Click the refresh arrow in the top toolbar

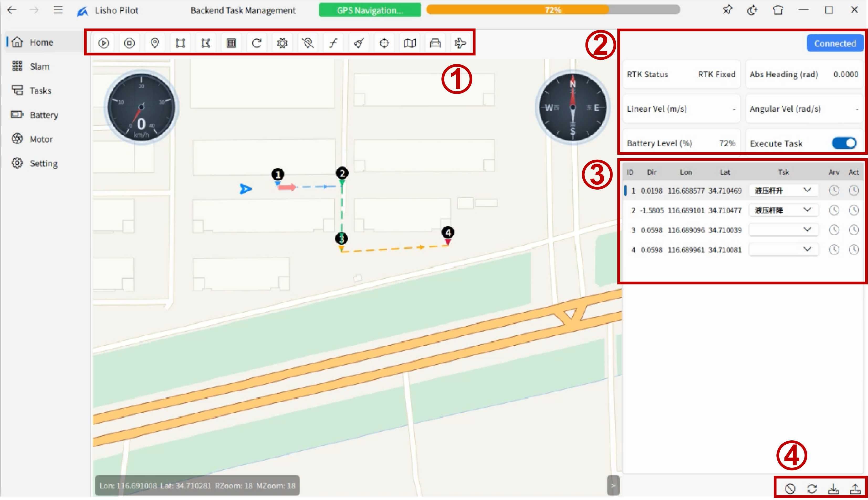point(257,43)
